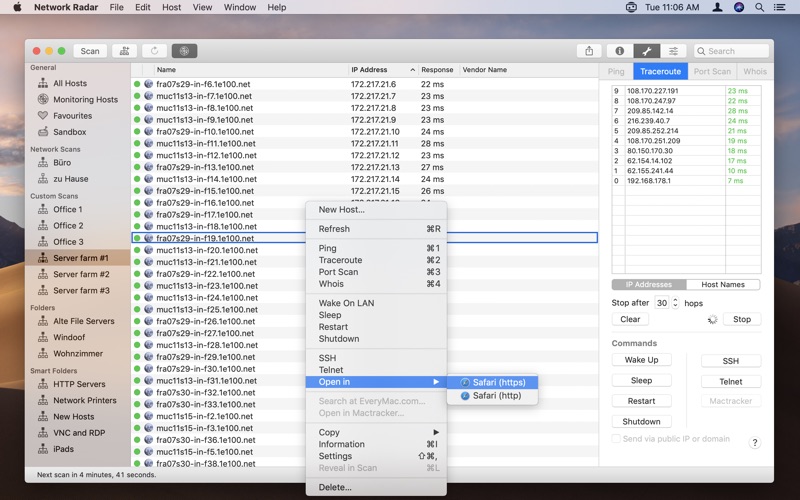
Task: Choose Traceroute from the context menu
Action: pyautogui.click(x=340, y=260)
